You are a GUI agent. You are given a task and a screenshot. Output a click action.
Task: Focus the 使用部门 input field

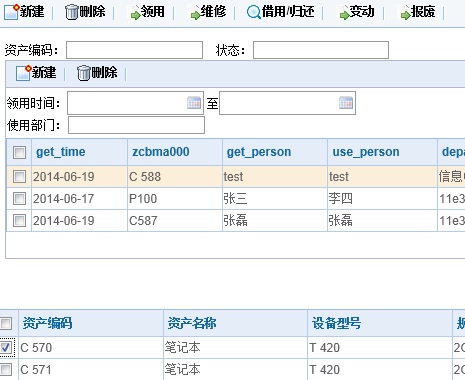point(136,125)
